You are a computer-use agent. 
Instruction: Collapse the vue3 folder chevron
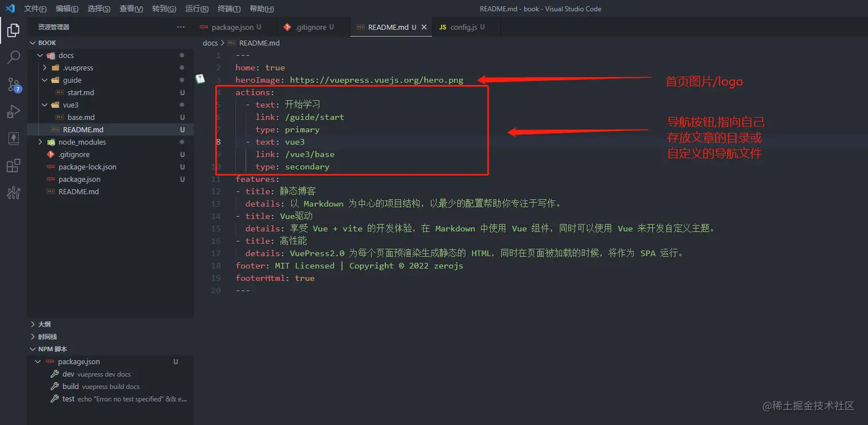[45, 105]
